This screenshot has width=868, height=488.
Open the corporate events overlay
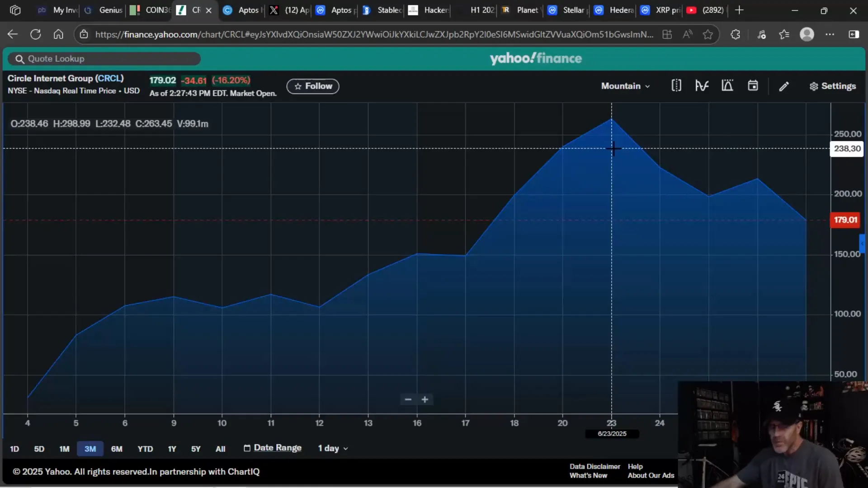coord(727,86)
